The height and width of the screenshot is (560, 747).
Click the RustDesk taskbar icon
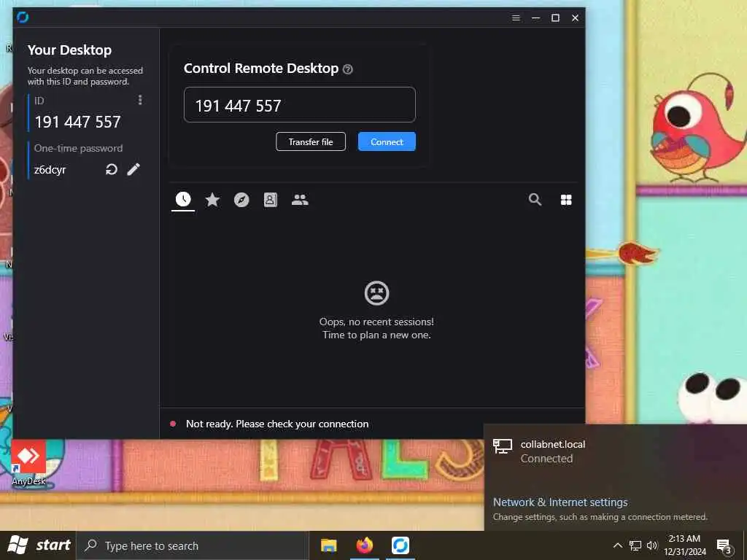pyautogui.click(x=400, y=545)
